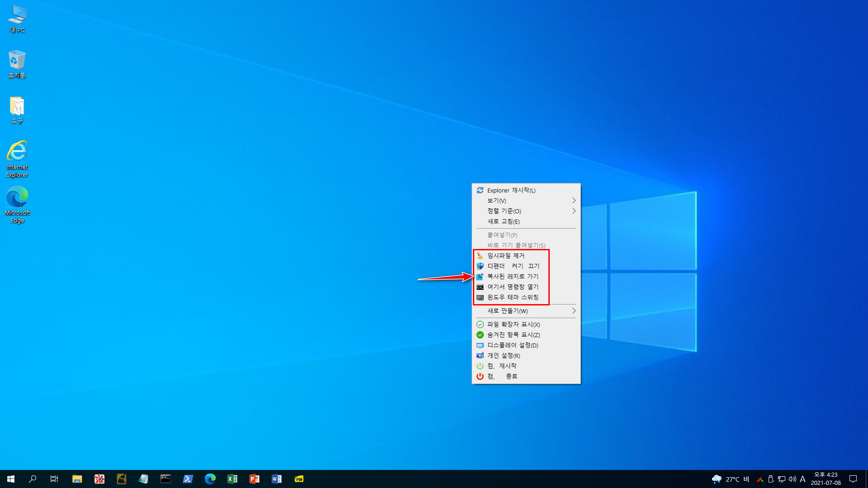Select Microsoft Edge desktop shortcut
Viewport: 868px width, 488px height.
17,205
